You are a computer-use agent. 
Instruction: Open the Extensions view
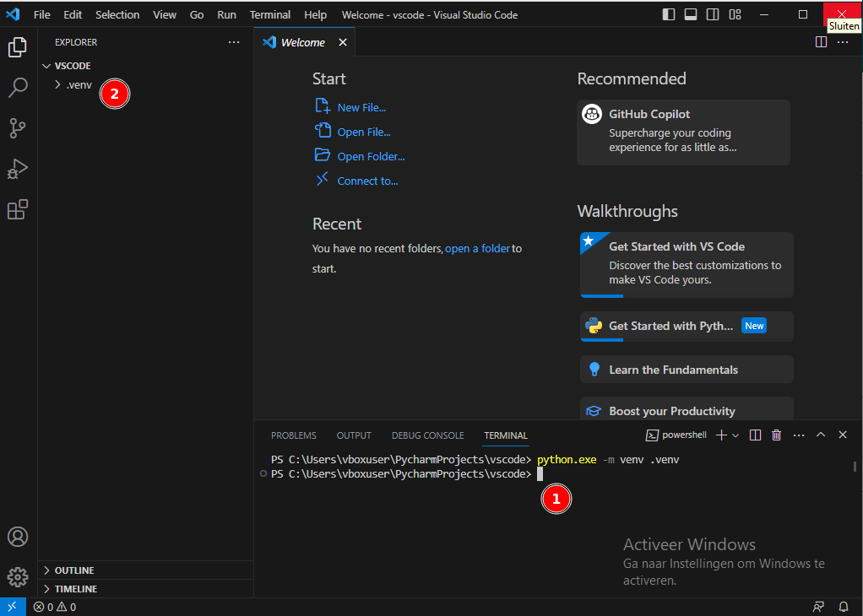pyautogui.click(x=18, y=209)
